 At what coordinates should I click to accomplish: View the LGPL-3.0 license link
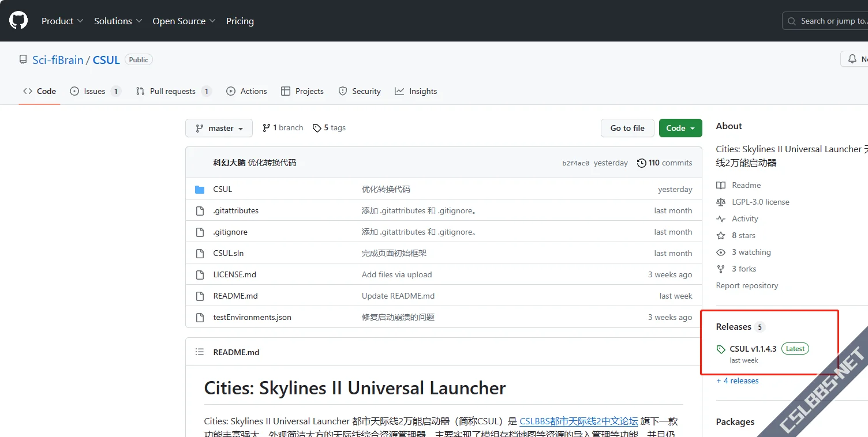pyautogui.click(x=753, y=202)
